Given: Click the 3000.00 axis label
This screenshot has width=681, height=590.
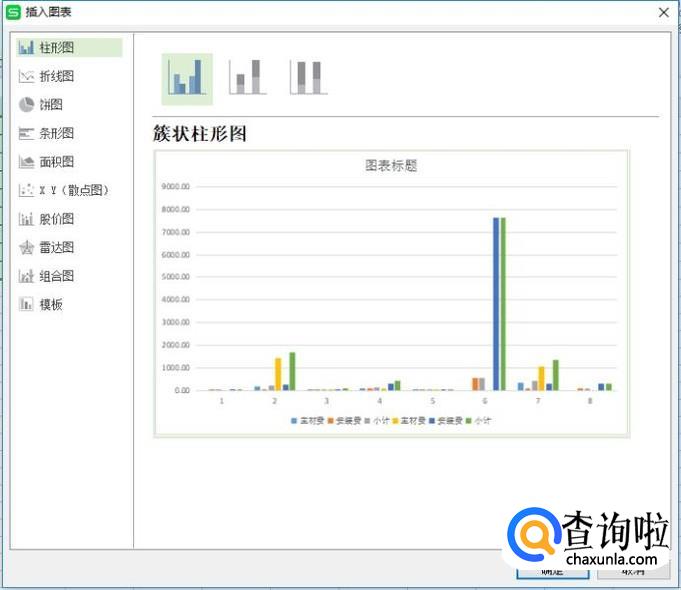Looking at the screenshot, I should click(x=175, y=322).
